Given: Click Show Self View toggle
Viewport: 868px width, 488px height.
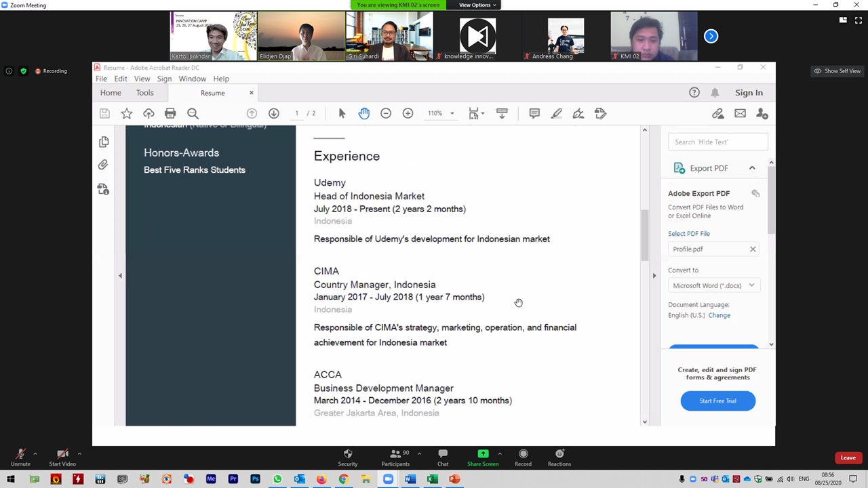Looking at the screenshot, I should click(x=837, y=70).
